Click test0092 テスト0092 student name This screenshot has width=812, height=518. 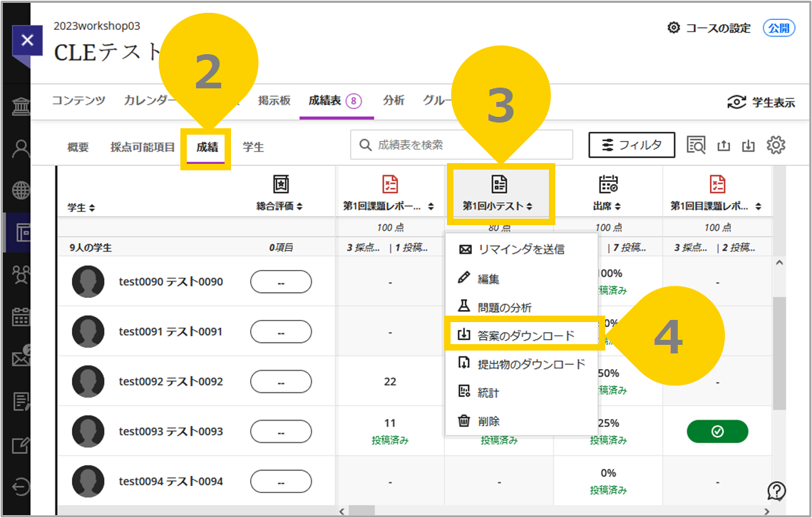click(x=171, y=381)
